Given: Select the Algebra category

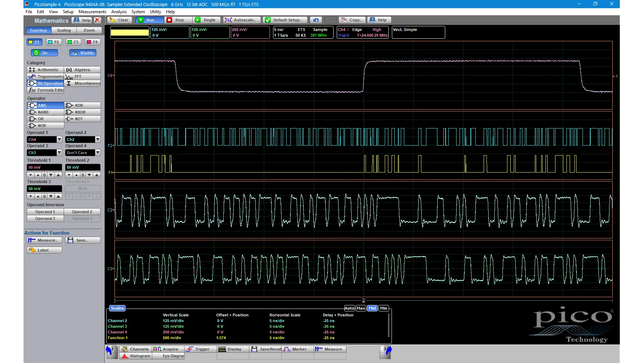Looking at the screenshot, I should [83, 70].
